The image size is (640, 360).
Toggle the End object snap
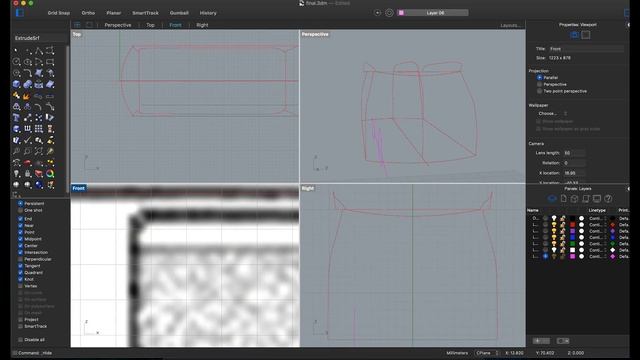tap(20, 219)
